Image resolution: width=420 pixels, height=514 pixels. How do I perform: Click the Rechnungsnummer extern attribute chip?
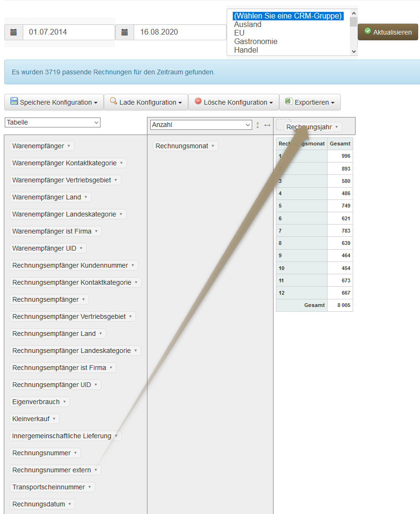coord(52,470)
